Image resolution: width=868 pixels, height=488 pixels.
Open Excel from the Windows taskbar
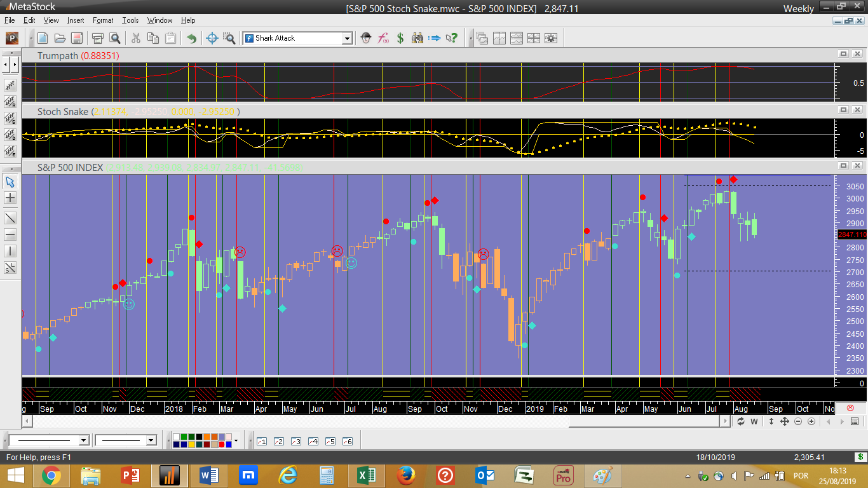click(366, 475)
